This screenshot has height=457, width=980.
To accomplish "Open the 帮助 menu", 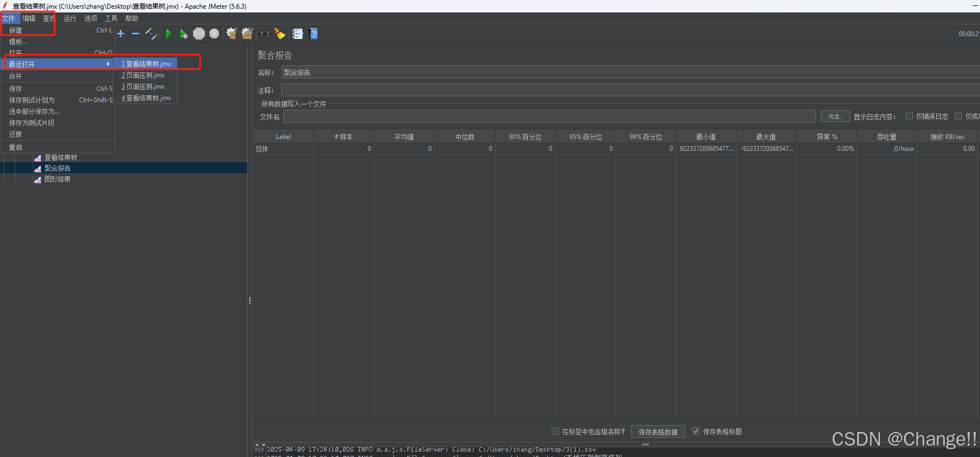I will (132, 18).
